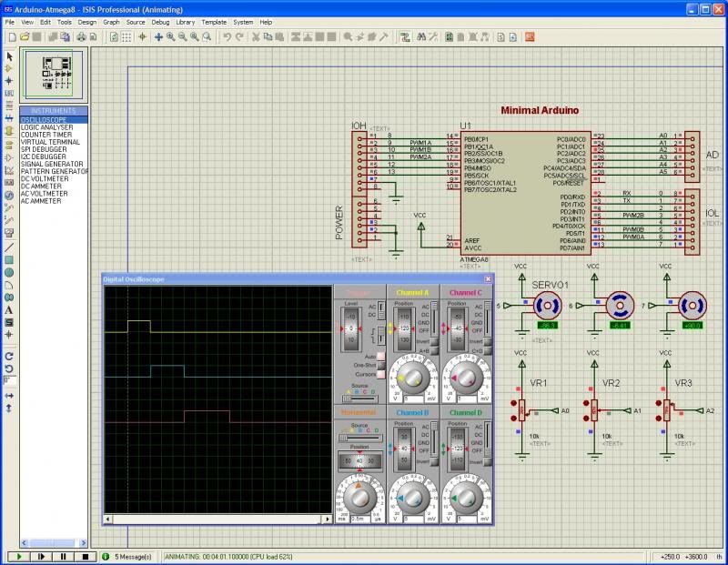Click the binoculars Search and Tag icon
The height and width of the screenshot is (565, 728).
pos(421,37)
